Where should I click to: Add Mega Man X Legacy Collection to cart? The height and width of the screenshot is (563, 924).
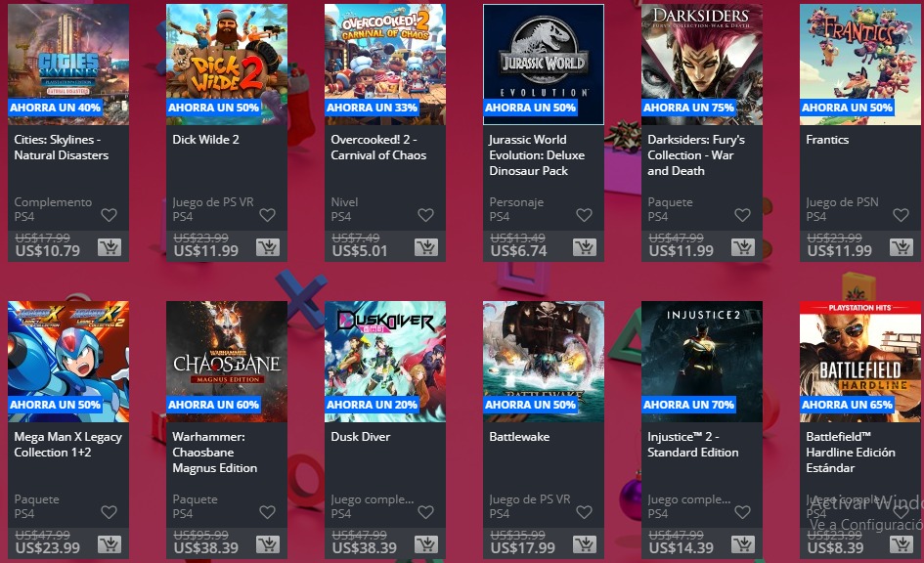(x=109, y=544)
